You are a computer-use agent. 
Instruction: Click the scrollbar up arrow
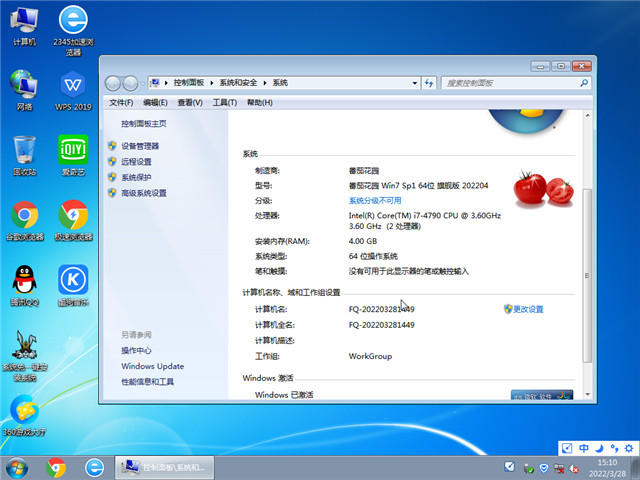click(587, 116)
